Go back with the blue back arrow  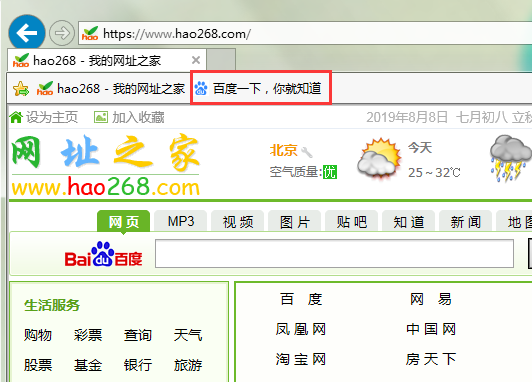click(27, 33)
